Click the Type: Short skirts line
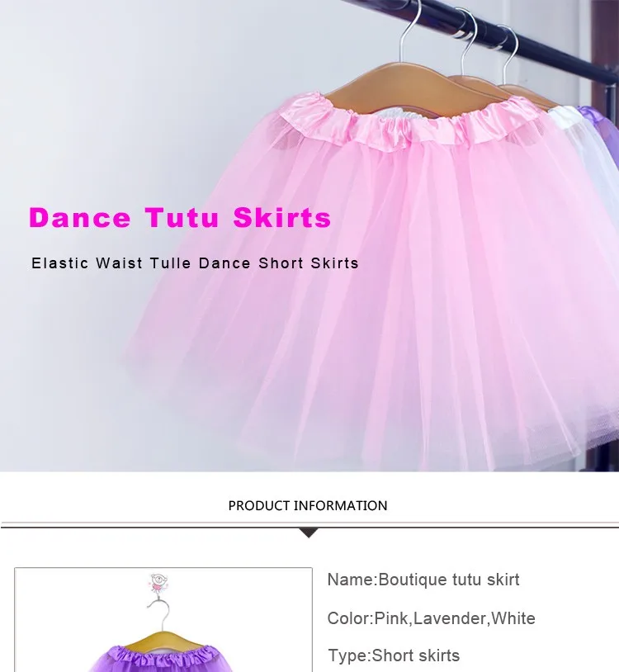The height and width of the screenshot is (672, 619). [x=394, y=655]
